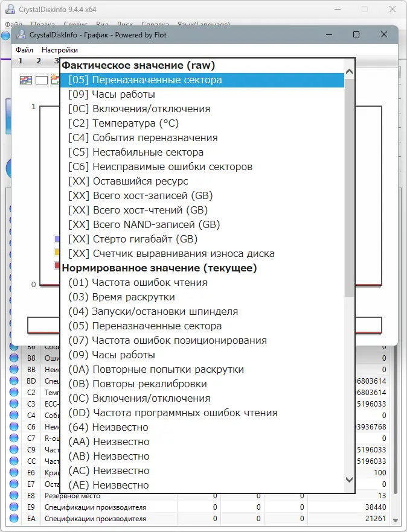
Task: Click the dropdown list scrollbar thumb
Action: click(x=349, y=188)
